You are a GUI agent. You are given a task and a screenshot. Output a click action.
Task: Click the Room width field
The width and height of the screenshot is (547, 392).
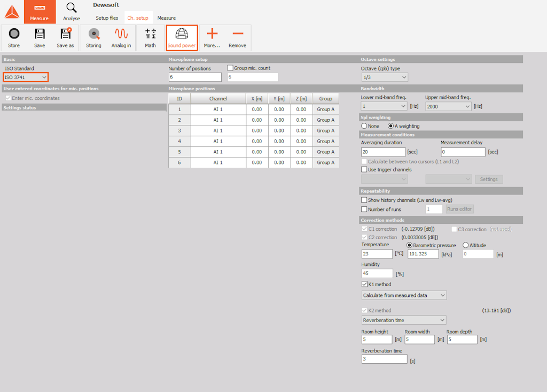(420, 339)
